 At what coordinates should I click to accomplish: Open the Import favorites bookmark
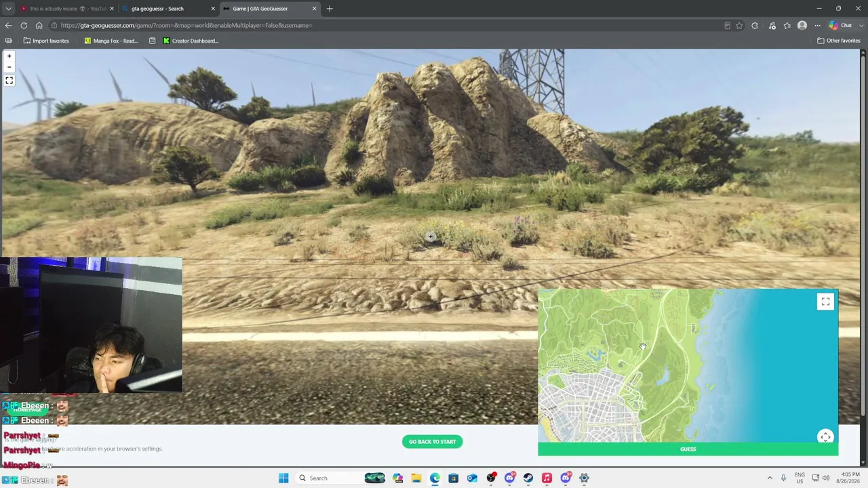[x=46, y=41]
